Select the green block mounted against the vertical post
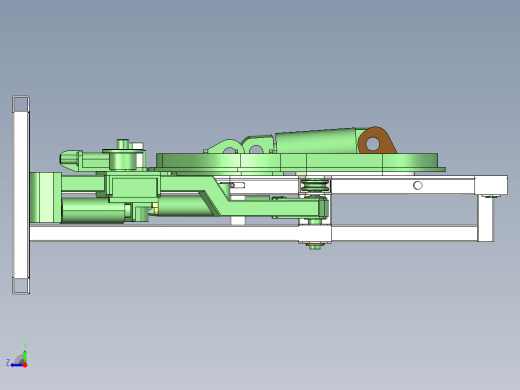Image resolution: width=520 pixels, height=390 pixels. pyautogui.click(x=45, y=197)
